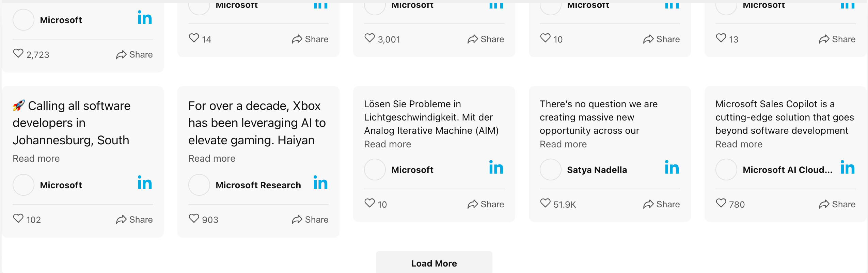Click heart on Microsoft Sales Copilot post
This screenshot has height=273, width=868.
pos(721,203)
